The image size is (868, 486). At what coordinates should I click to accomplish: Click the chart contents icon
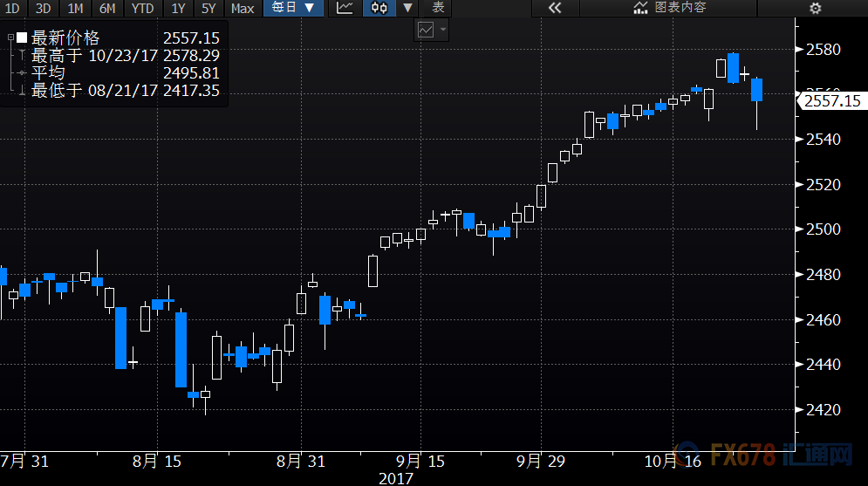[x=640, y=8]
